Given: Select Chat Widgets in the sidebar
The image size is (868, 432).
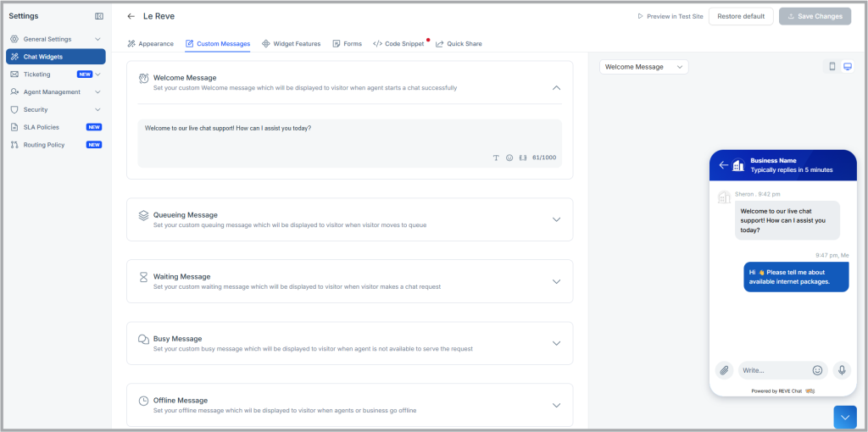Looking at the screenshot, I should tap(56, 57).
